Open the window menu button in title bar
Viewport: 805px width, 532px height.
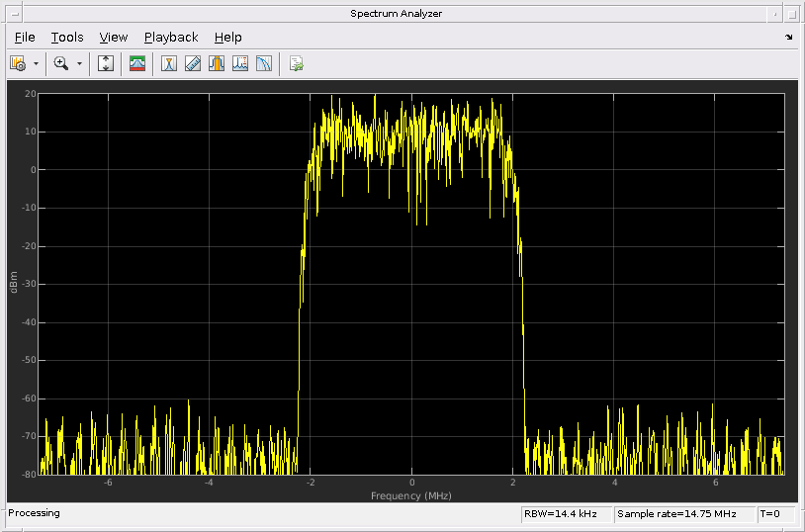coord(15,14)
